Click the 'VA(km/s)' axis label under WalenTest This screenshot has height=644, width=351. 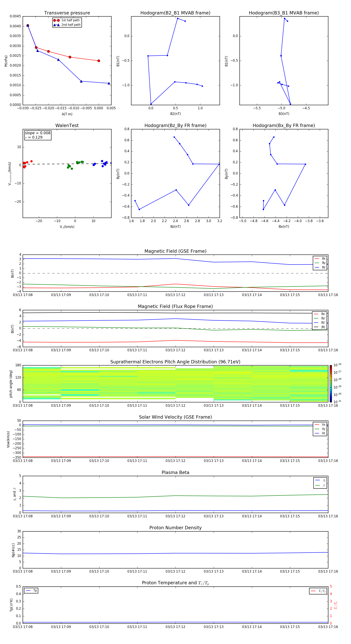67,227
